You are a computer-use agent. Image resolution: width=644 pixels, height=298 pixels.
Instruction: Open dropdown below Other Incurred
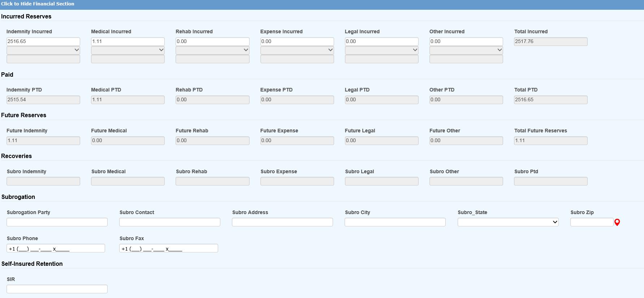(466, 50)
